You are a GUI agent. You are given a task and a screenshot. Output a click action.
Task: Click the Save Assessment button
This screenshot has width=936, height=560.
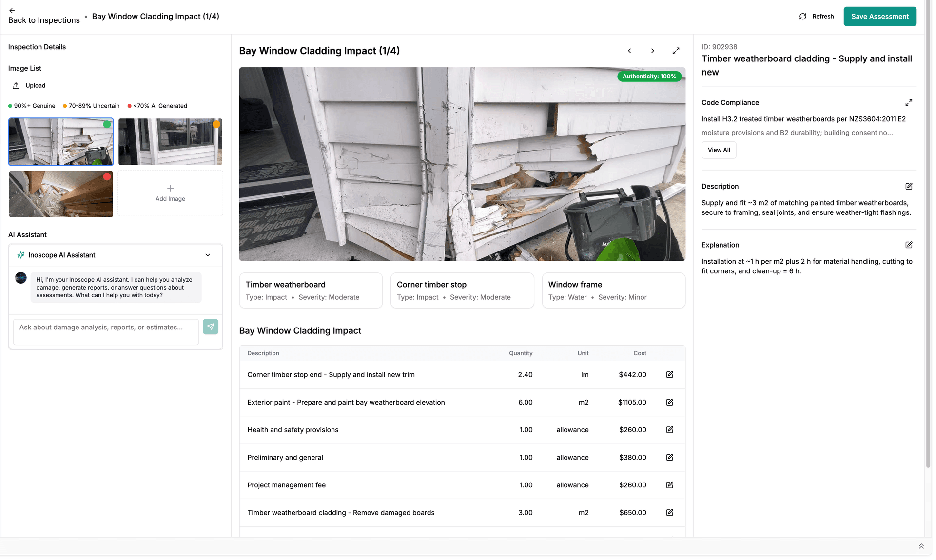click(x=879, y=16)
